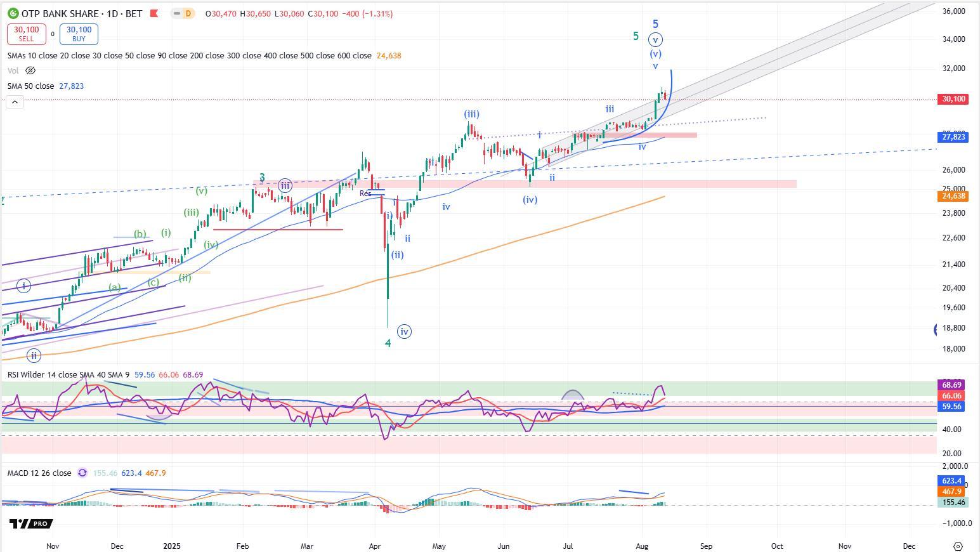Toggle the hidden-eye icon for Vol indicator
Screen dimensions: 980x552
pyautogui.click(x=30, y=70)
